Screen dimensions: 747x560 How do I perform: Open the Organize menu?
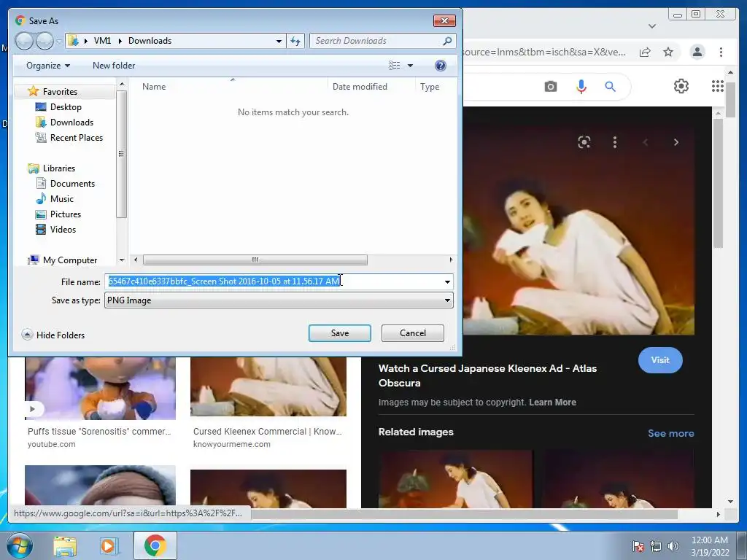48,66
